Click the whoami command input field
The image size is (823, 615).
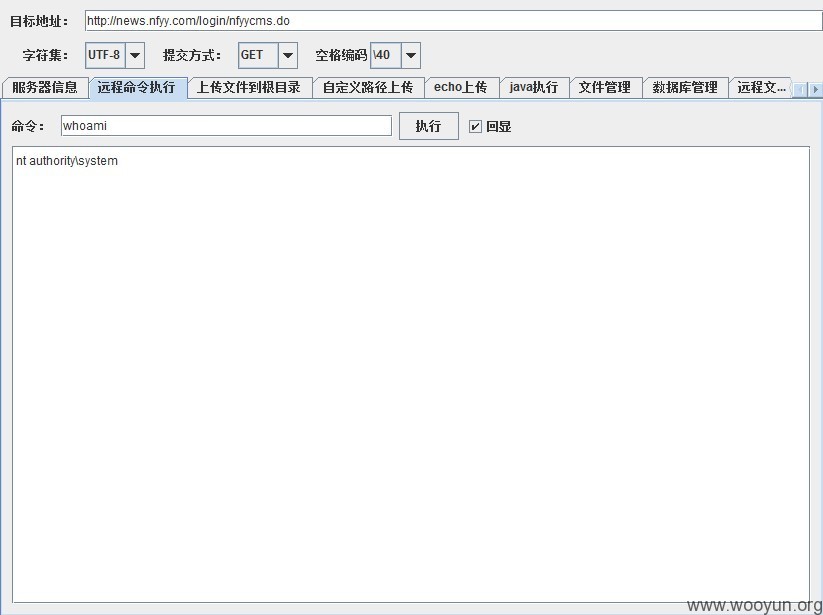(226, 126)
